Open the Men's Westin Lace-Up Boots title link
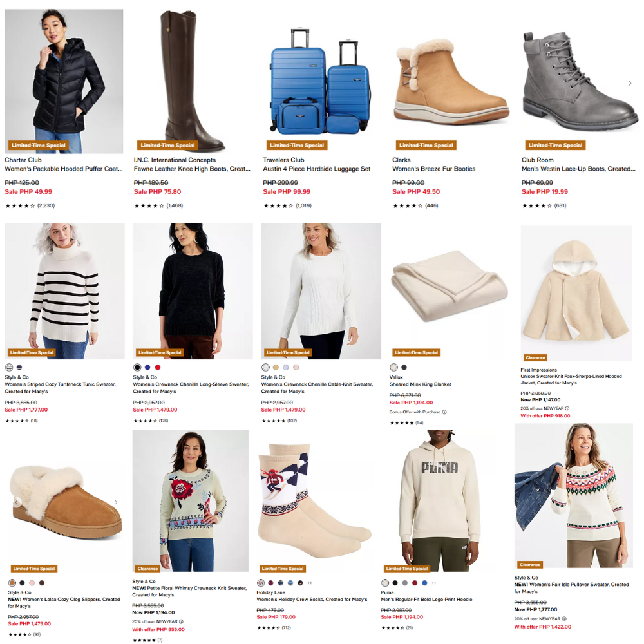This screenshot has width=644, height=644. [578, 169]
